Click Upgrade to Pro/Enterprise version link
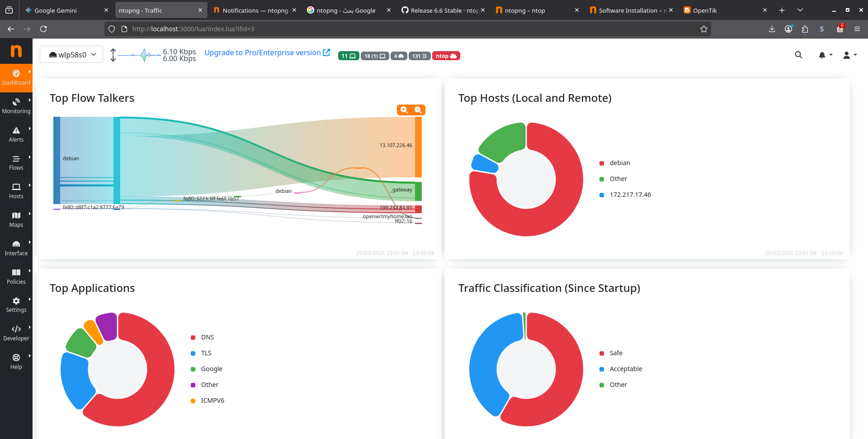 [x=267, y=52]
